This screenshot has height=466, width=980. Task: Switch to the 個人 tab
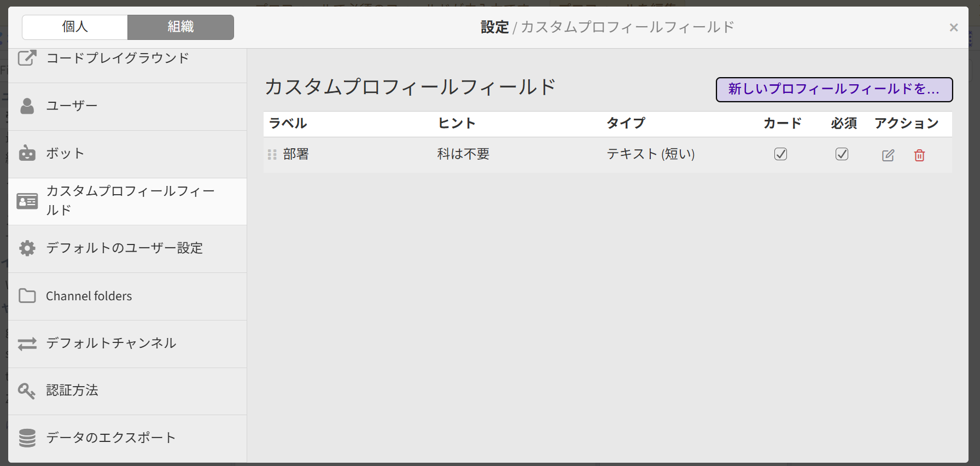pyautogui.click(x=75, y=27)
